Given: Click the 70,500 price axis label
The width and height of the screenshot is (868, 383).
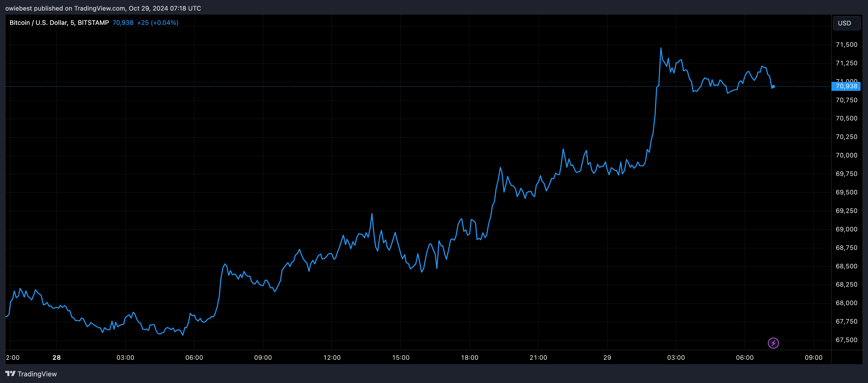Looking at the screenshot, I should point(846,118).
